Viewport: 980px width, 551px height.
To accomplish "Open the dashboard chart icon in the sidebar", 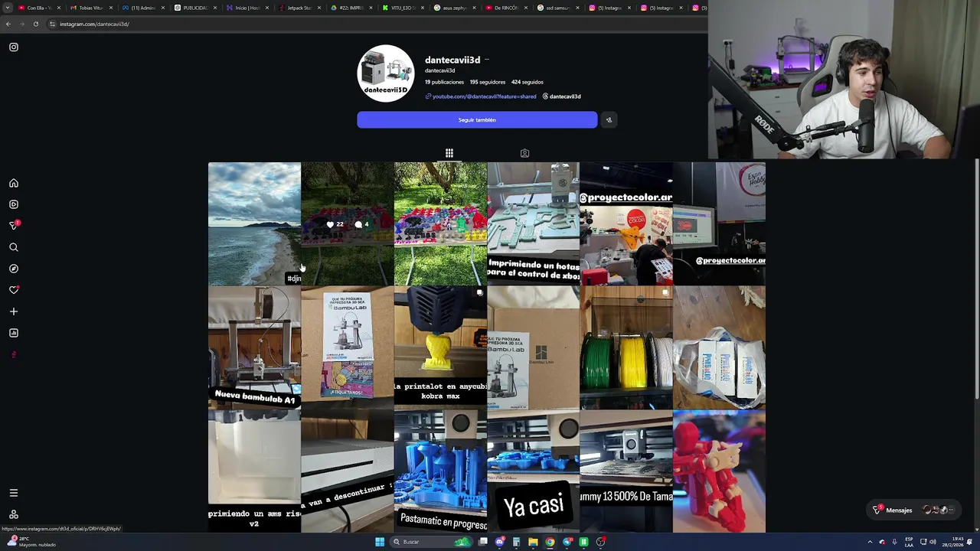I will [14, 333].
